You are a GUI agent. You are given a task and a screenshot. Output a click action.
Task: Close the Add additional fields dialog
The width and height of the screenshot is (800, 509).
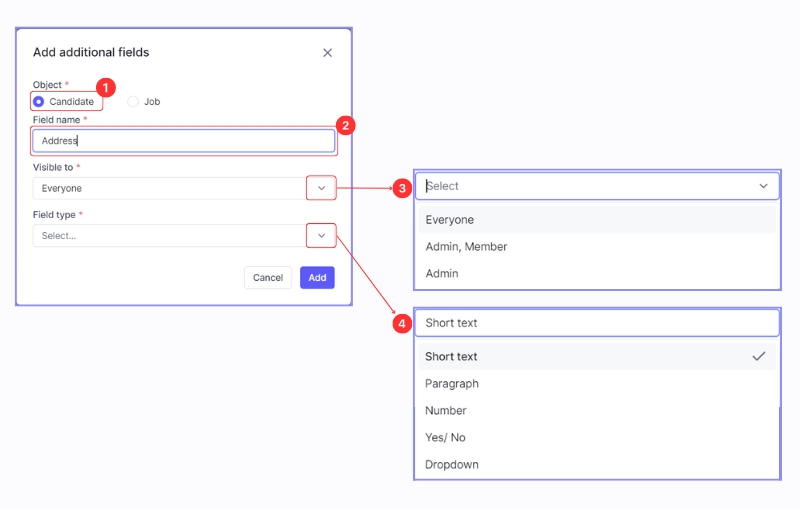(327, 53)
